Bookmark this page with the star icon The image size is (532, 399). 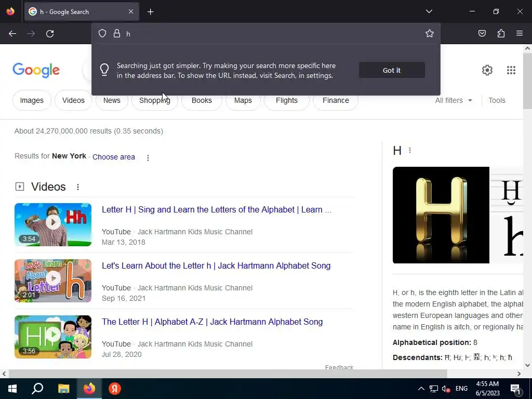(x=430, y=33)
